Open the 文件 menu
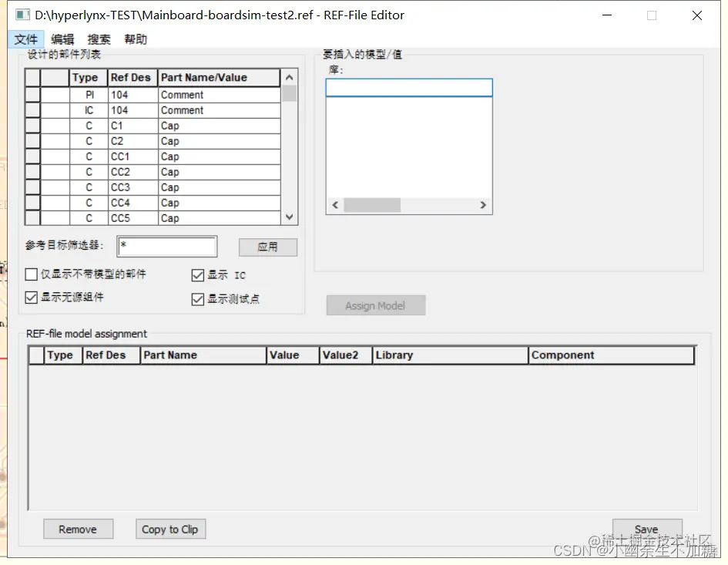 26,39
